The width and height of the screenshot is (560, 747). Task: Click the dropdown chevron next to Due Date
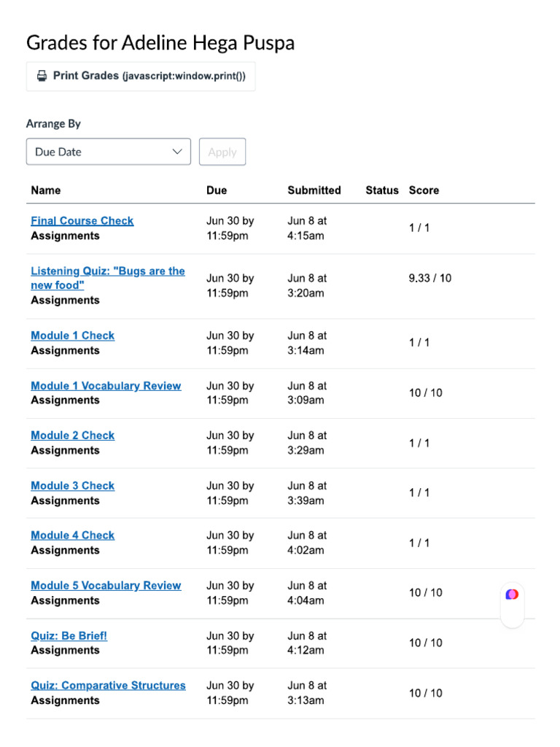(x=177, y=152)
